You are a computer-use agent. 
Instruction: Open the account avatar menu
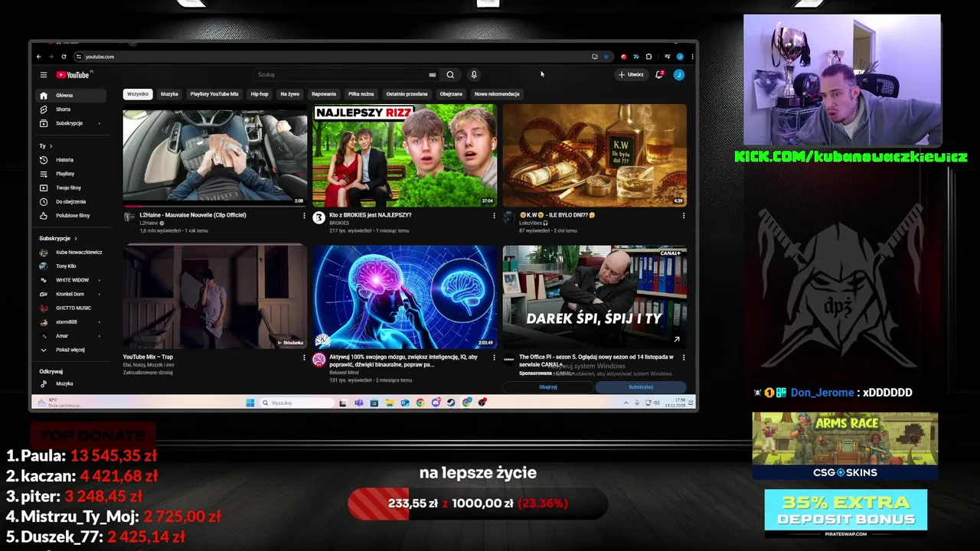[678, 75]
